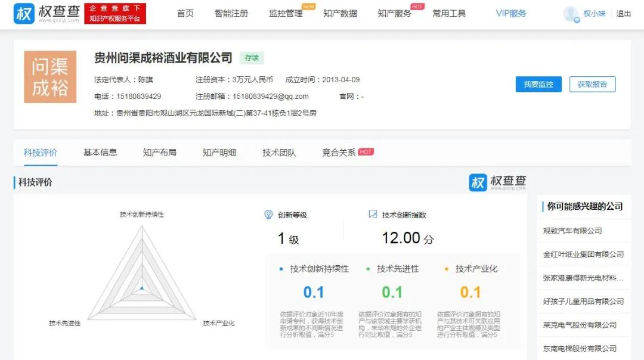Open 莱克电气股份有限公司 link

click(580, 325)
